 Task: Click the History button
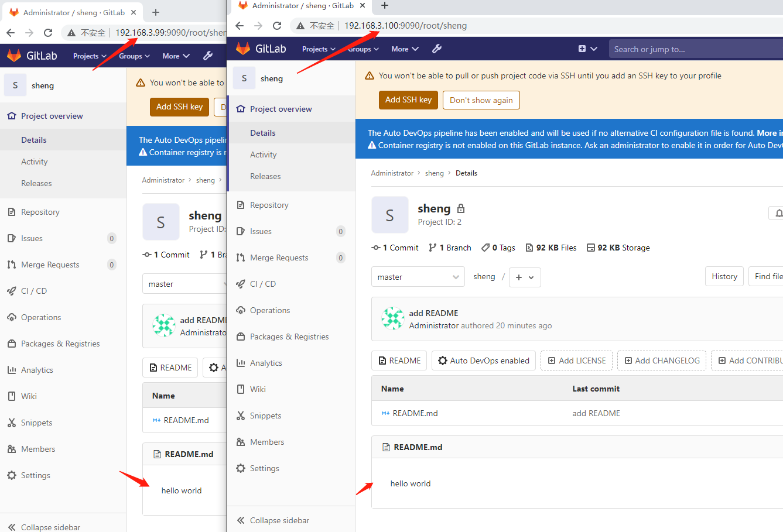pos(724,276)
